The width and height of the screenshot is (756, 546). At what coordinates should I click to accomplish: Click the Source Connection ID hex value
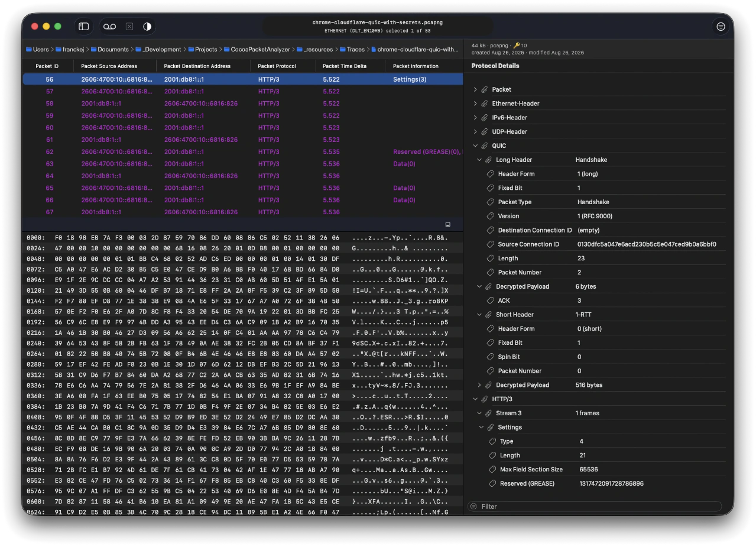(647, 244)
